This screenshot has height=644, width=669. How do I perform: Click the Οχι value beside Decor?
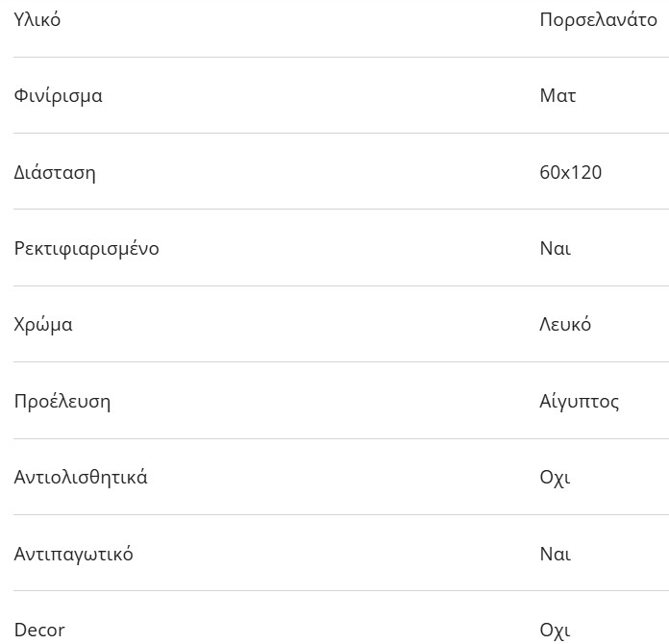(x=555, y=631)
